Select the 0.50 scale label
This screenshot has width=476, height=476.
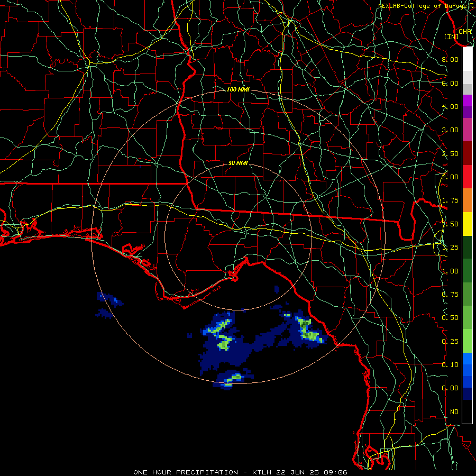point(450,318)
